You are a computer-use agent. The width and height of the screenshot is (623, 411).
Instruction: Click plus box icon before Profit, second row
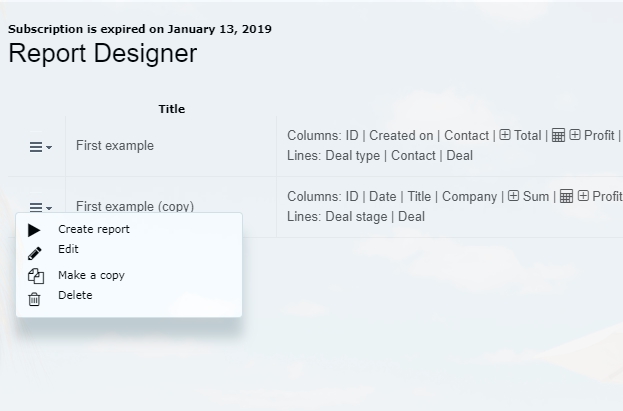click(x=583, y=196)
